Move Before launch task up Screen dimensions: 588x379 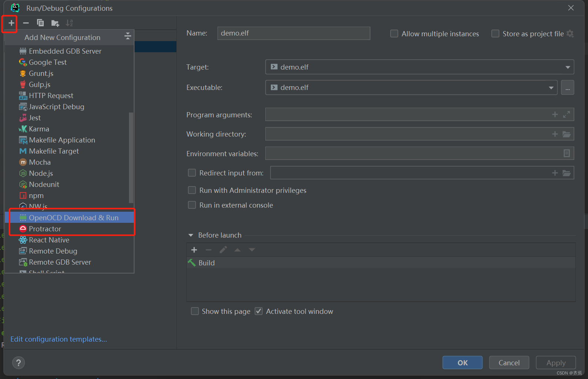(237, 250)
